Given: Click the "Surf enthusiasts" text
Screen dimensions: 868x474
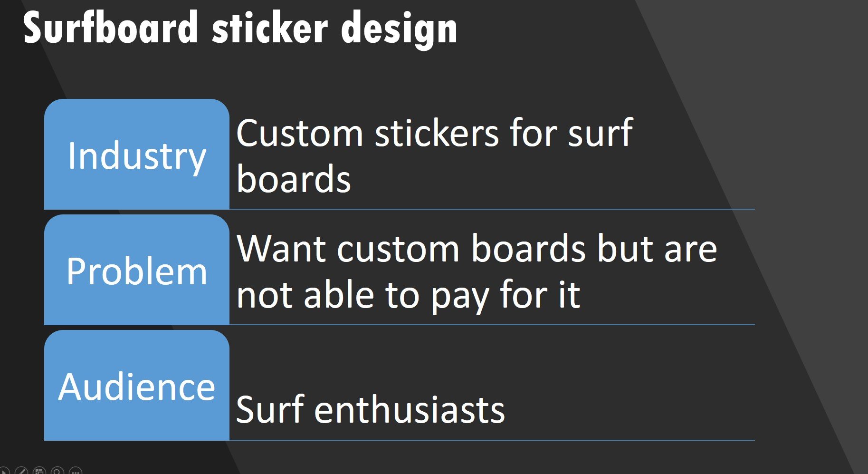Looking at the screenshot, I should (370, 409).
